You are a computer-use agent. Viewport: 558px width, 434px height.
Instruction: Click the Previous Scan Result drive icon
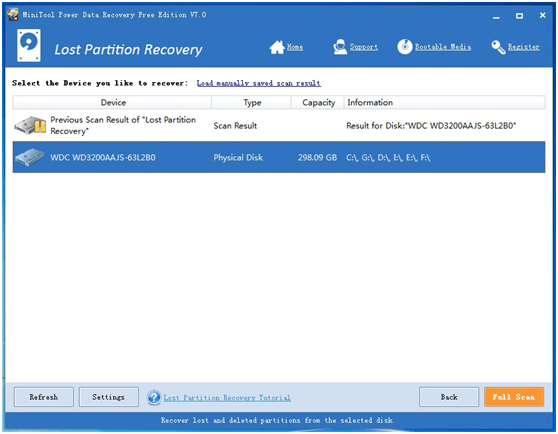pyautogui.click(x=30, y=125)
